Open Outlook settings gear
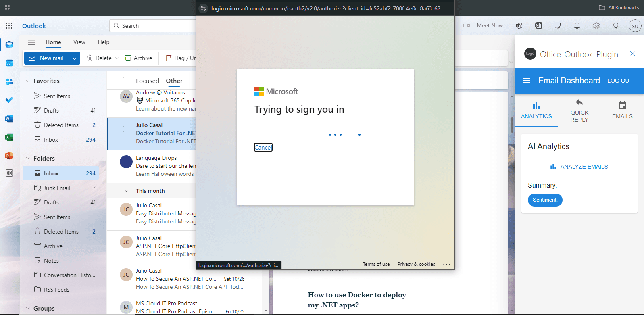The image size is (644, 315). coord(596,26)
